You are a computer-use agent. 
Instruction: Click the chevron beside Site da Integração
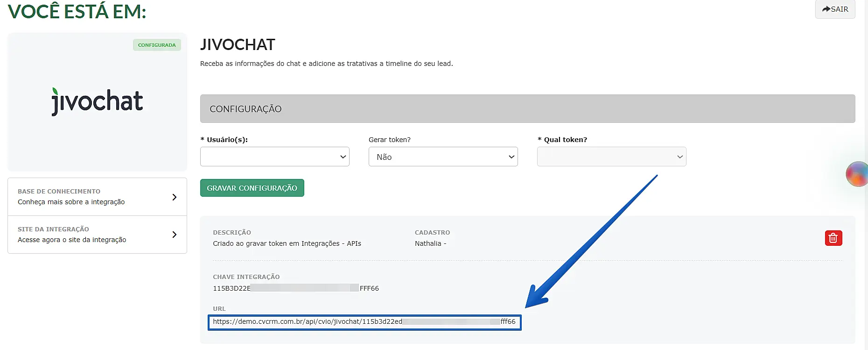coord(174,235)
